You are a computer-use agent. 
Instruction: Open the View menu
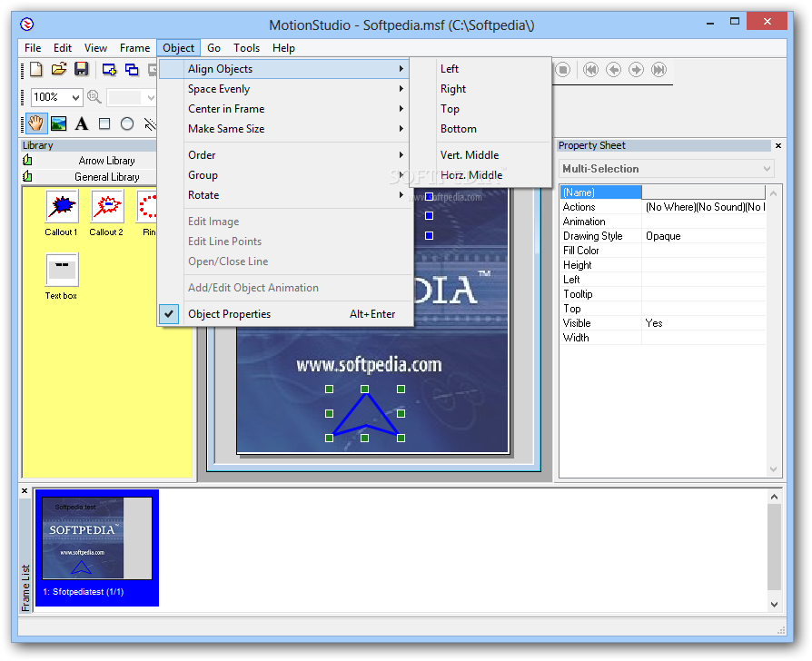click(95, 48)
